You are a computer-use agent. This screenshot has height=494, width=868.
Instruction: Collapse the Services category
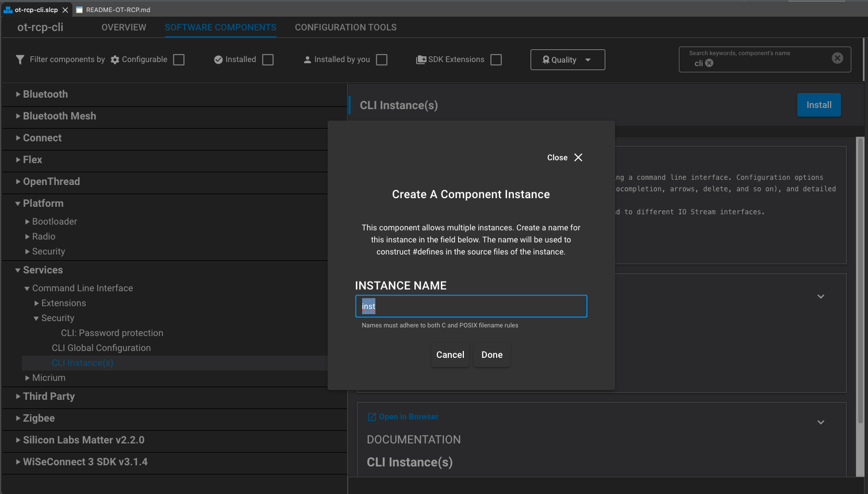click(18, 270)
